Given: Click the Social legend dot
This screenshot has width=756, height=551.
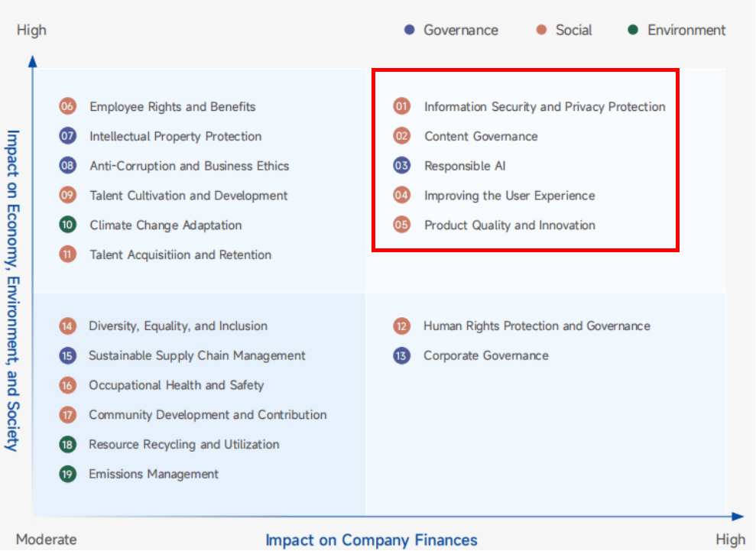Looking at the screenshot, I should tap(541, 30).
